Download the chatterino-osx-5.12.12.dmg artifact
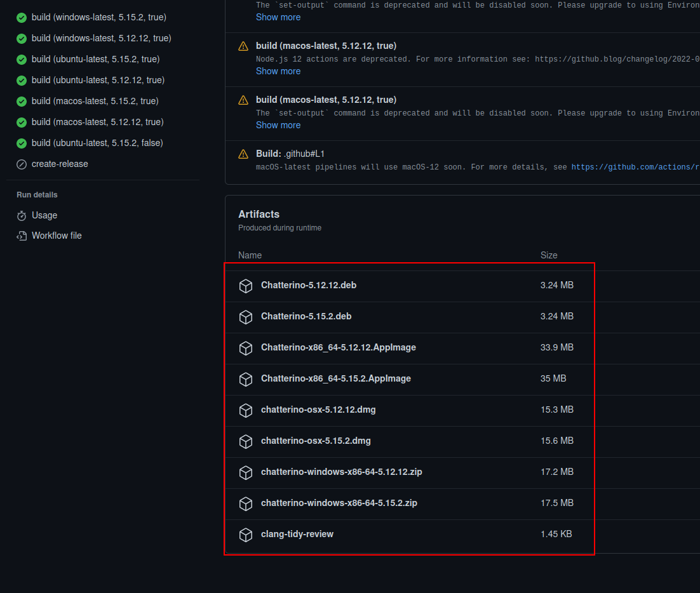Image resolution: width=700 pixels, height=593 pixels. [318, 410]
